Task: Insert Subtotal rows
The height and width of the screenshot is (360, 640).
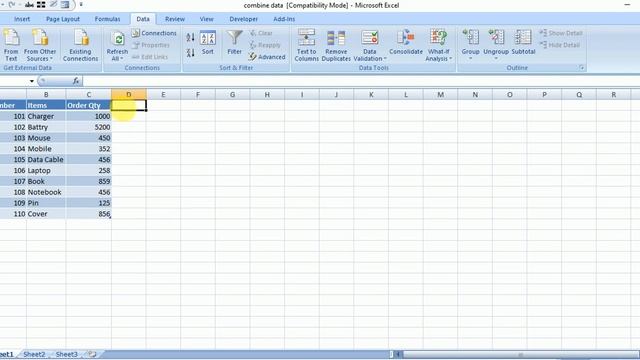Action: click(523, 43)
